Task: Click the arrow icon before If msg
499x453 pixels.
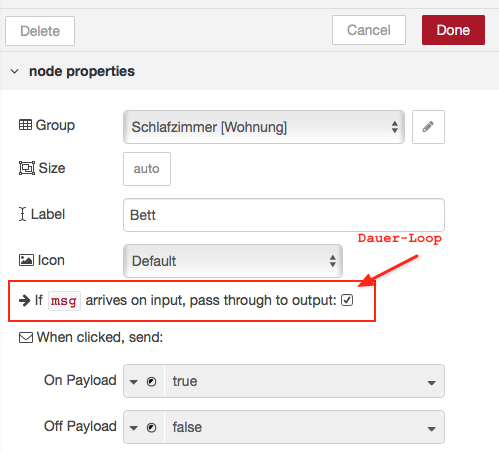Action: tap(25, 300)
